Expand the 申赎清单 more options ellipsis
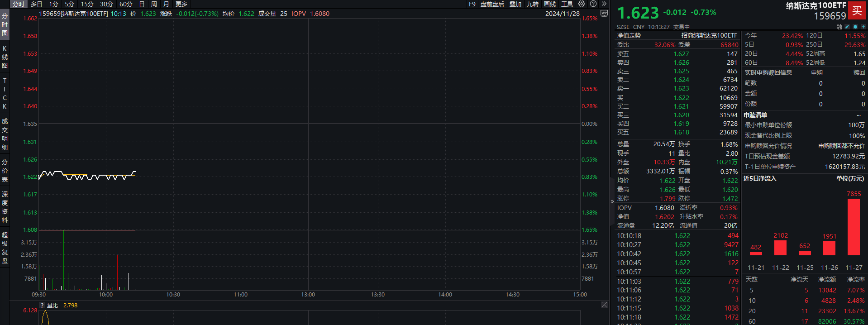This screenshot has width=868, height=325. coord(858,115)
